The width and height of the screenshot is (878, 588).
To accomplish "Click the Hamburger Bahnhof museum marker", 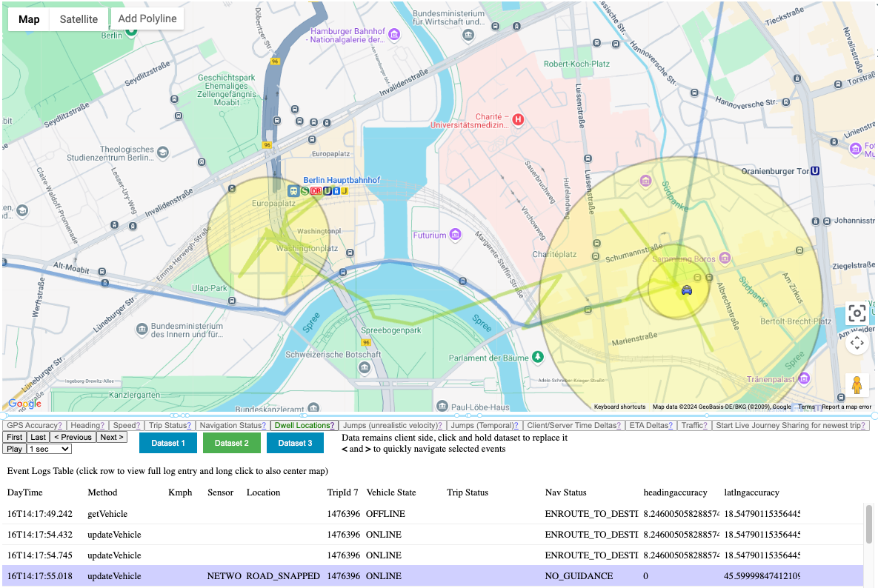I will tap(394, 35).
